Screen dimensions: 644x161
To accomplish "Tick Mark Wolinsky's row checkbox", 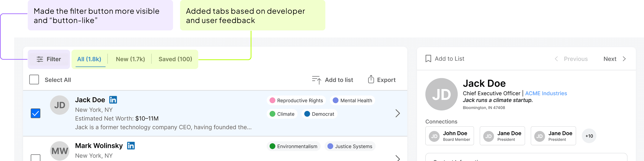I will [36, 157].
